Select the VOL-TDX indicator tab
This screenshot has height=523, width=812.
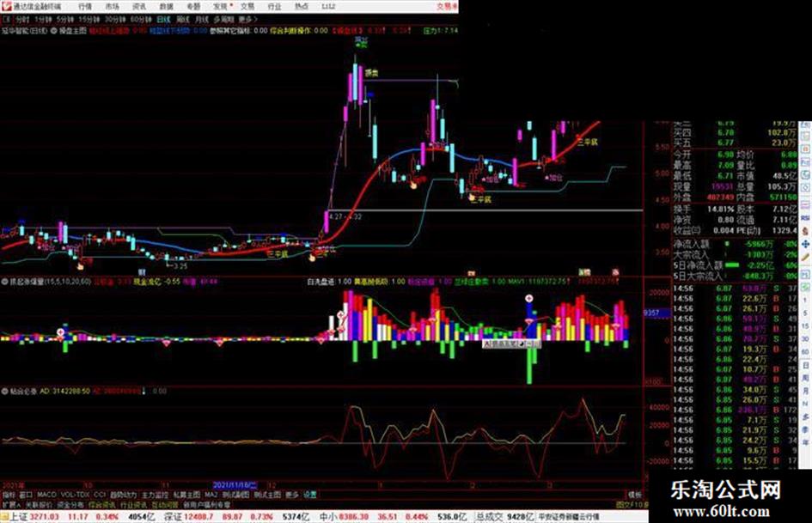tap(76, 495)
